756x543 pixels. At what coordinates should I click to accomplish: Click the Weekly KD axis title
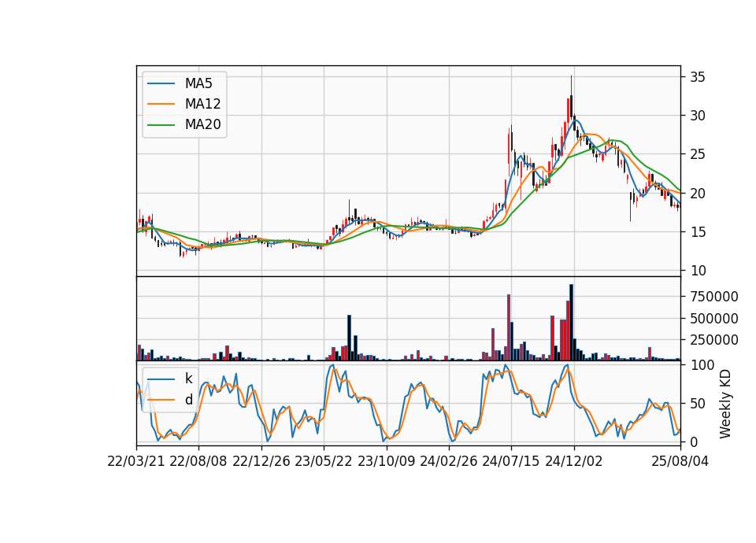pos(725,404)
